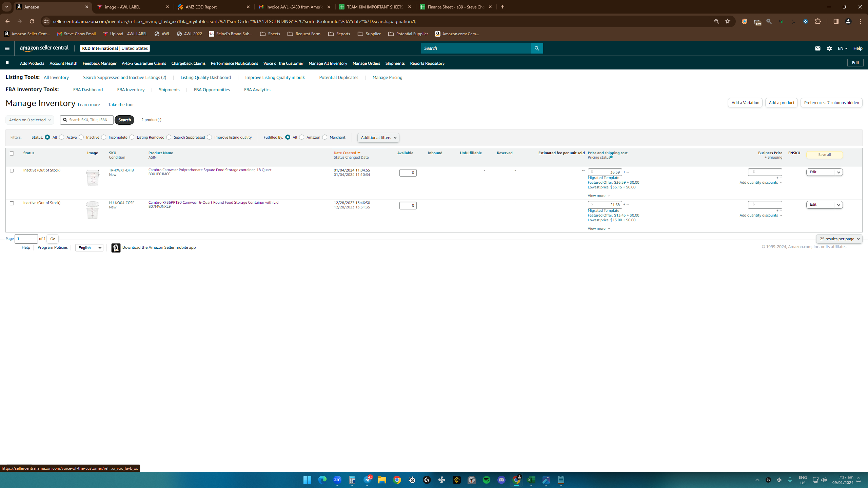Open the Action on 0 selected dropdown
This screenshot has width=868, height=488.
click(29, 120)
